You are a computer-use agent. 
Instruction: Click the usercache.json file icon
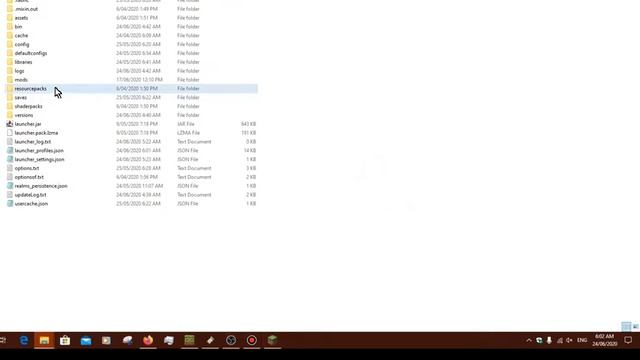(10, 203)
